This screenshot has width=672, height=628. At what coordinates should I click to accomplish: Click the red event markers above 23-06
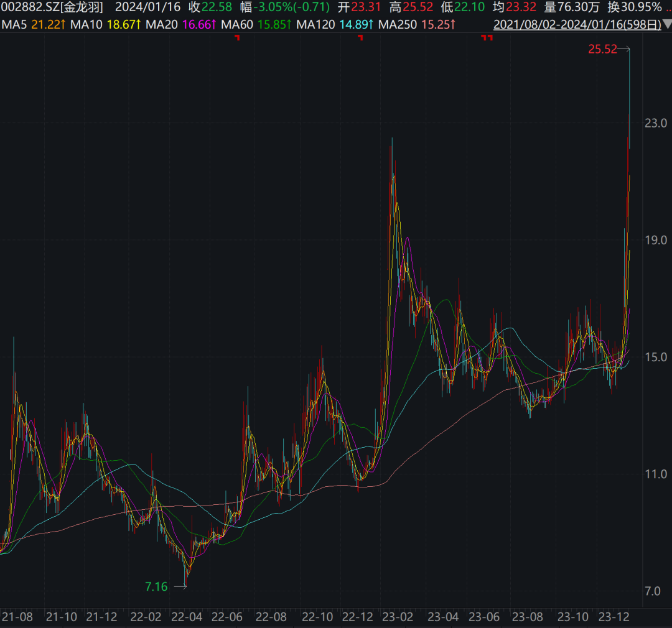coord(487,39)
